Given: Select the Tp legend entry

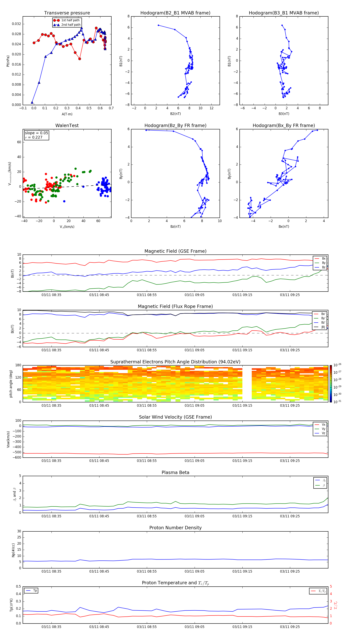Looking at the screenshot, I should click(x=31, y=591).
